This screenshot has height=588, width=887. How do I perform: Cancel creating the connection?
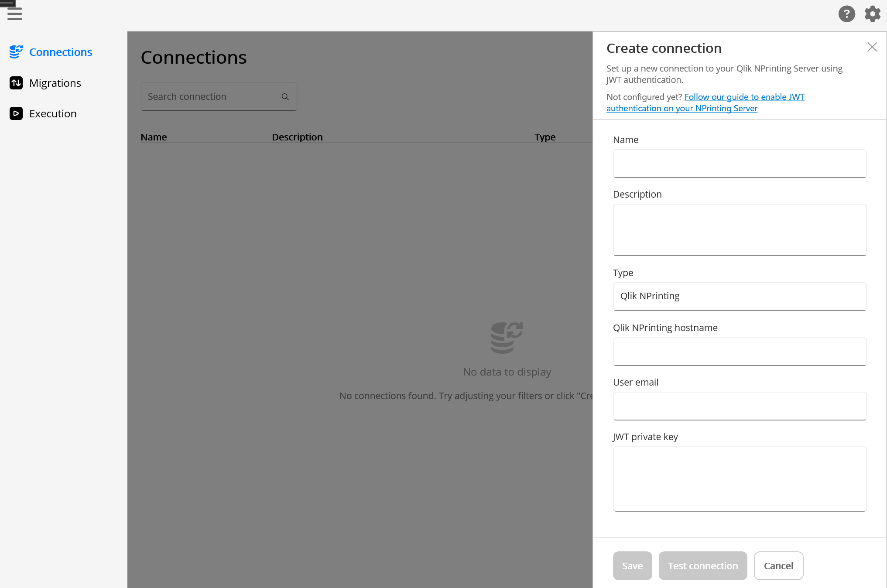pos(778,565)
